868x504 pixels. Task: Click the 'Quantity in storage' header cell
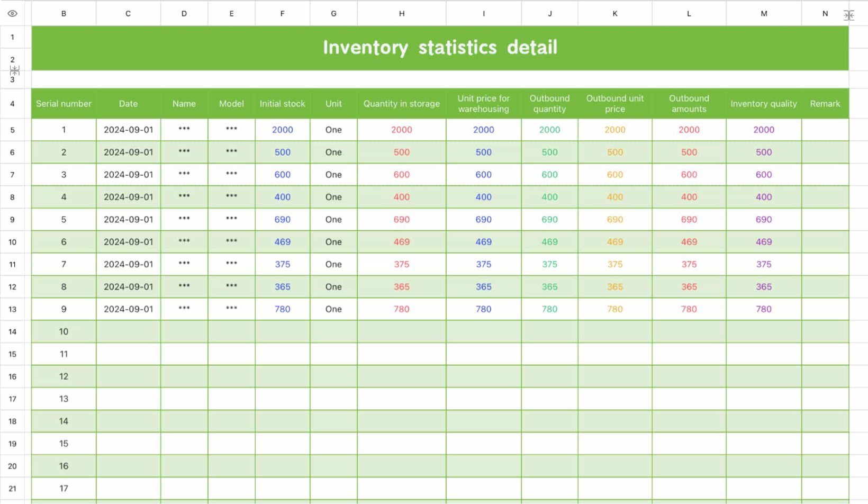click(402, 104)
